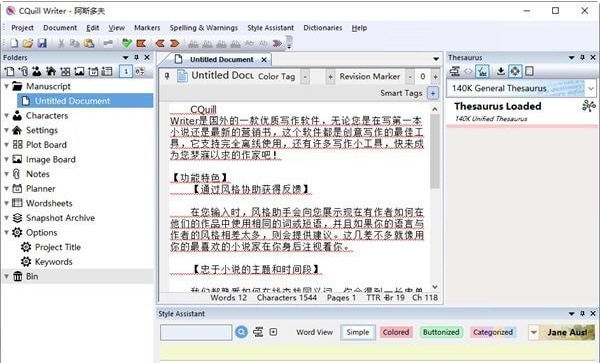This screenshot has height=363, width=603.
Task: Toggle the percent view button in Folders toolbar
Action: [x=140, y=71]
